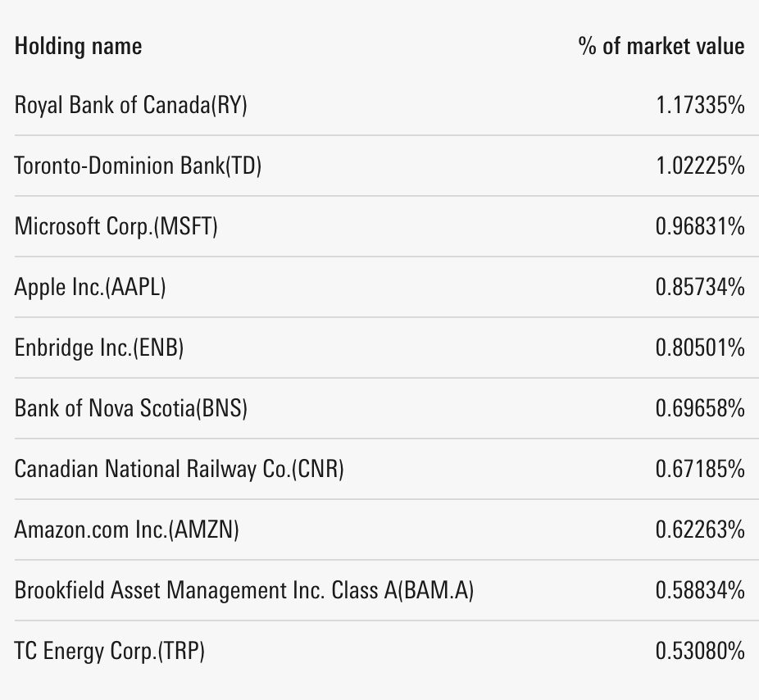Click the 0.53080% TC Energy value
759x700 pixels.
click(x=700, y=651)
